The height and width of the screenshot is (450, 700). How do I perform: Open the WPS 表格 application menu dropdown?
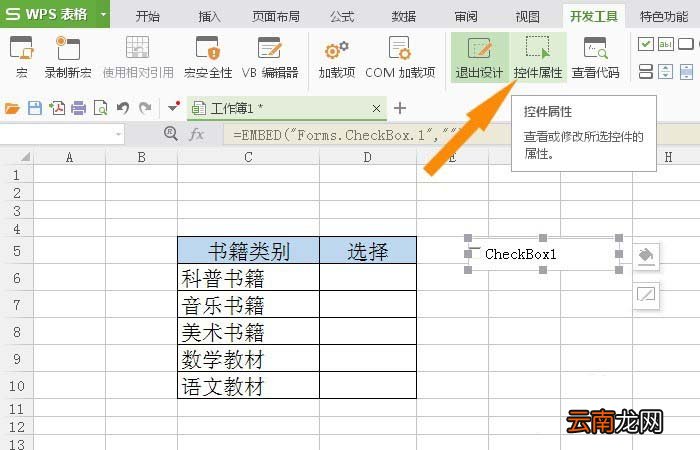(103, 14)
